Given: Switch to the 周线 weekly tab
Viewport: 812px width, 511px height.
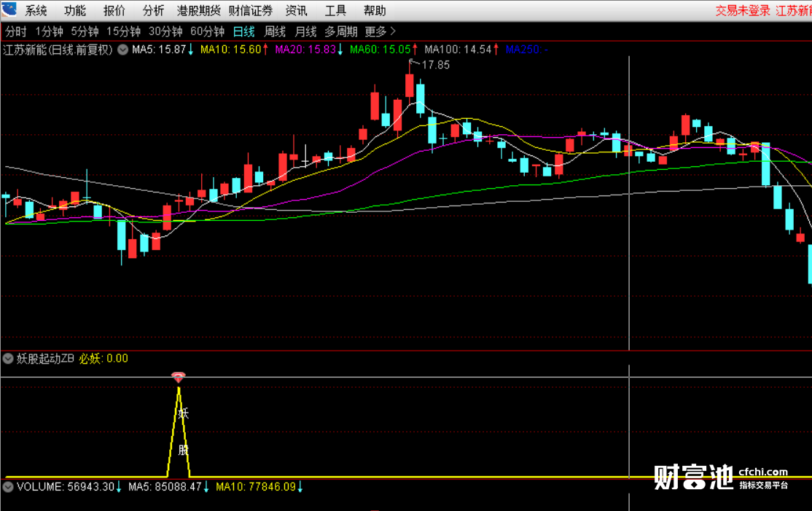Looking at the screenshot, I should (x=275, y=31).
